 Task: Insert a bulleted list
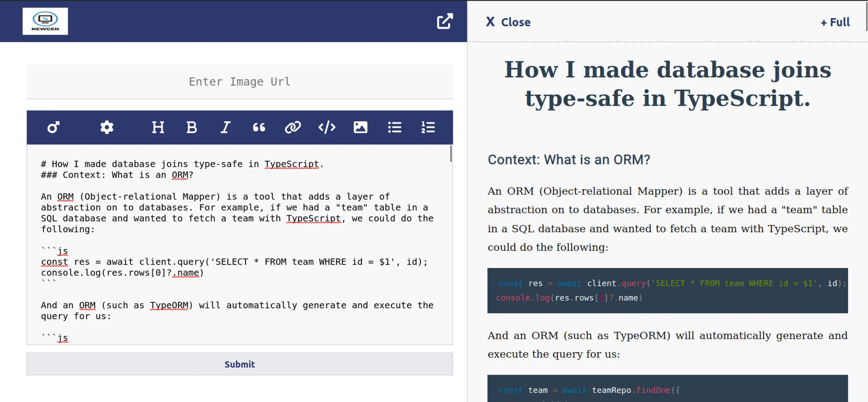394,127
